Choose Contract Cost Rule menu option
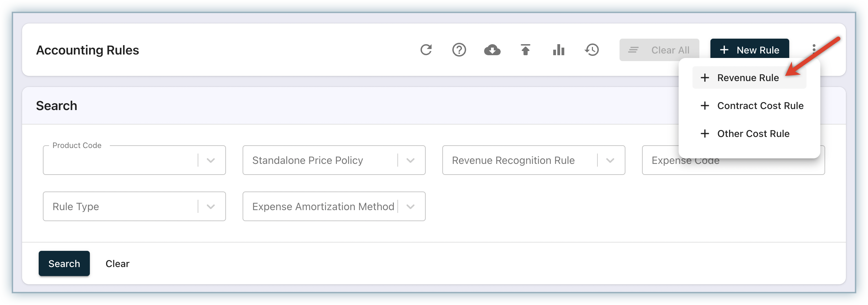Screen dimensions: 868x305 [x=760, y=106]
